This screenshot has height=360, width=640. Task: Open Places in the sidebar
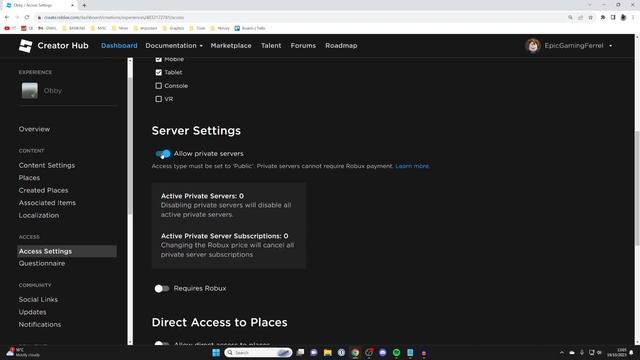pyautogui.click(x=29, y=178)
